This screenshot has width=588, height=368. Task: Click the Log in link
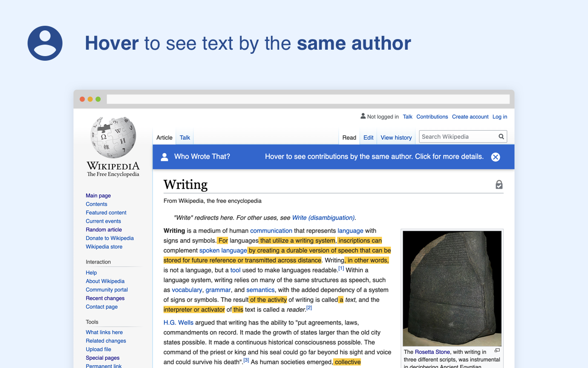click(499, 116)
